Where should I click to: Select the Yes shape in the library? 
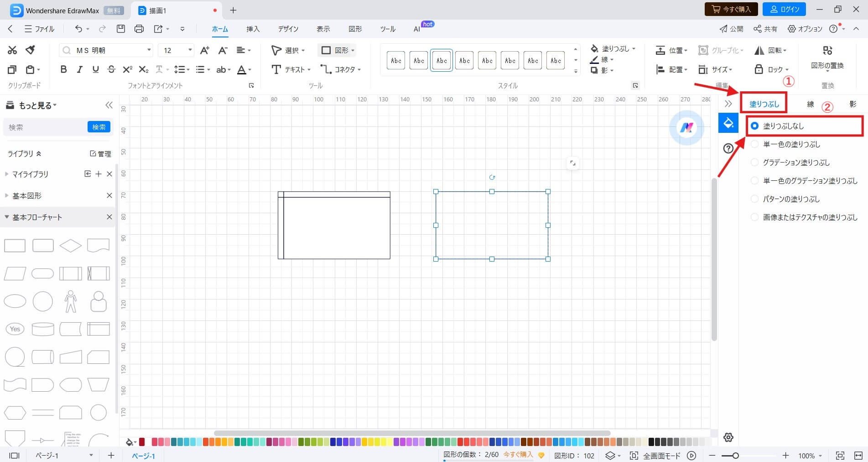point(15,329)
